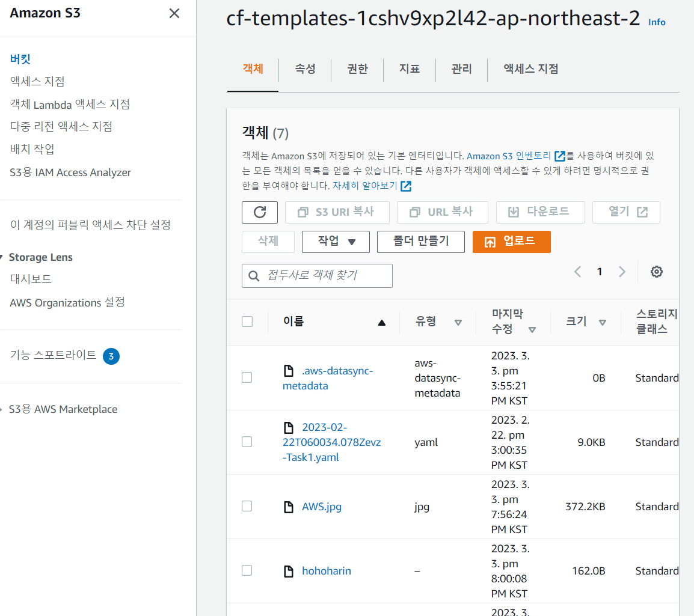Viewport: 694px width, 616px height.
Task: Open 객체 Lambda 액세스 지점
Action: [x=70, y=105]
